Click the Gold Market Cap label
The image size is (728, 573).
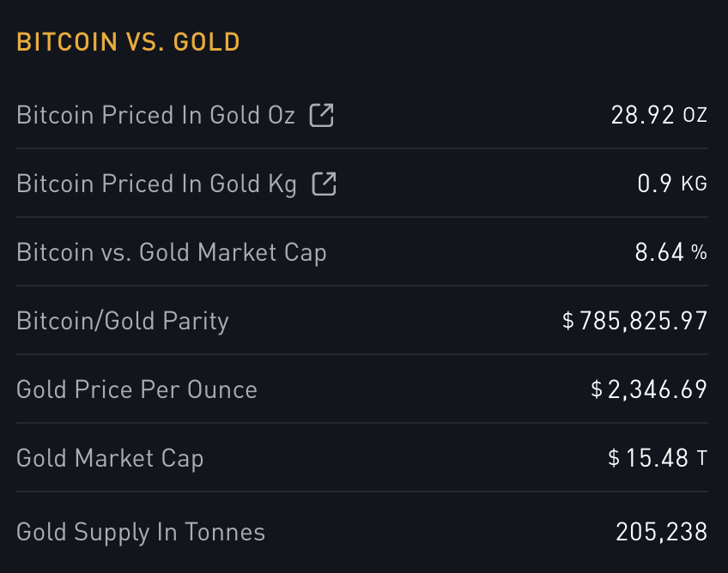pos(110,458)
